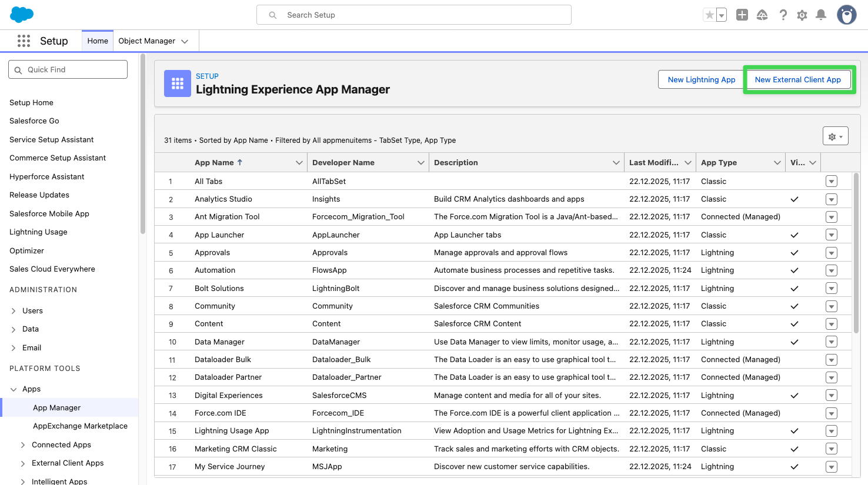Collapse the Apps section in the sidebar
The height and width of the screenshot is (485, 868).
pyautogui.click(x=14, y=389)
